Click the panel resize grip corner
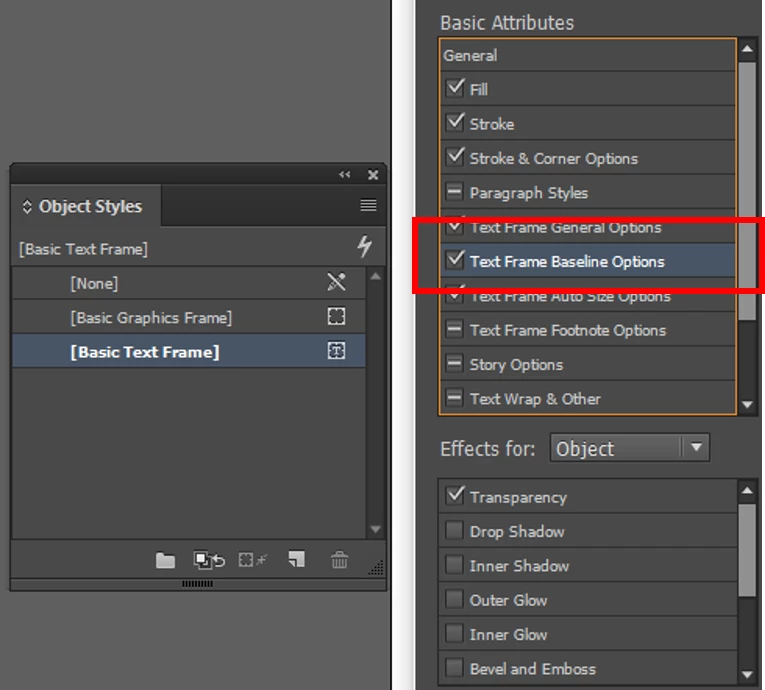The width and height of the screenshot is (765, 690). [x=376, y=568]
